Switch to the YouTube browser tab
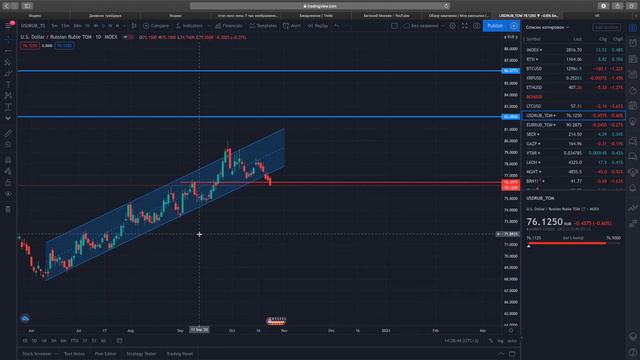 tap(386, 16)
